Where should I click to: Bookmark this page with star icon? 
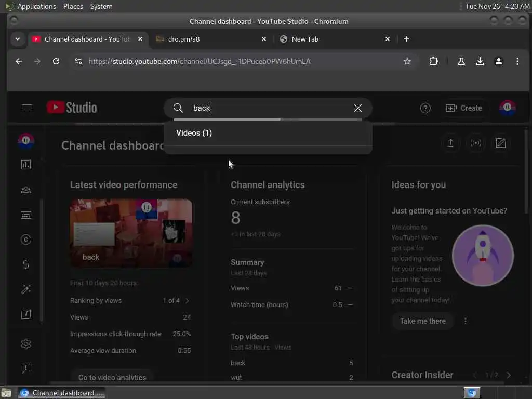tap(407, 61)
